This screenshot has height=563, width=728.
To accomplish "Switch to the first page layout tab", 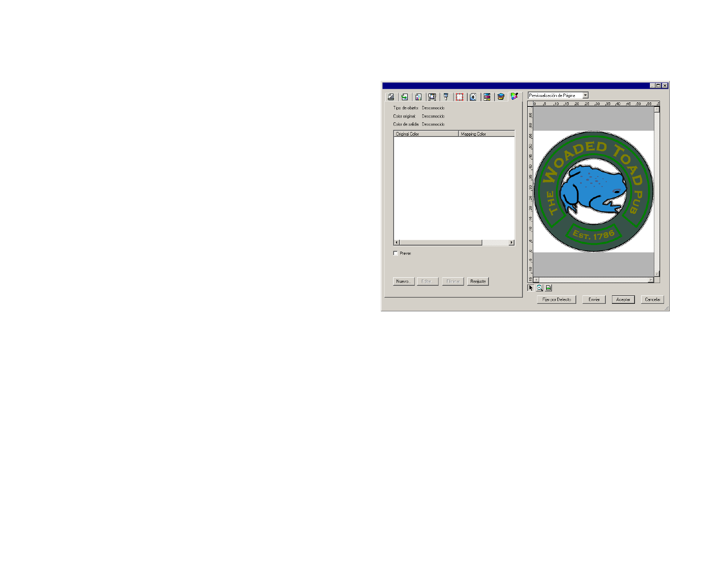I will pyautogui.click(x=391, y=97).
